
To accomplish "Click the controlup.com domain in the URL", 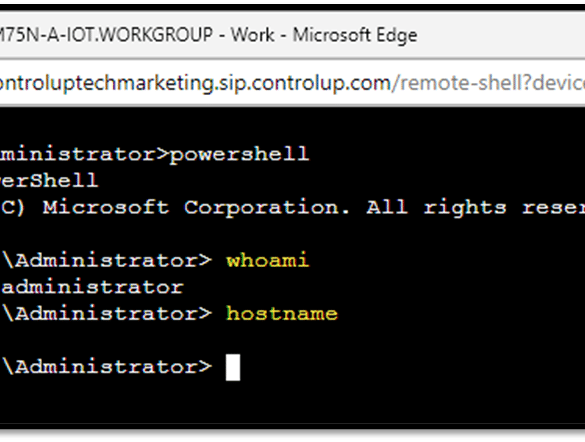I will click(320, 83).
